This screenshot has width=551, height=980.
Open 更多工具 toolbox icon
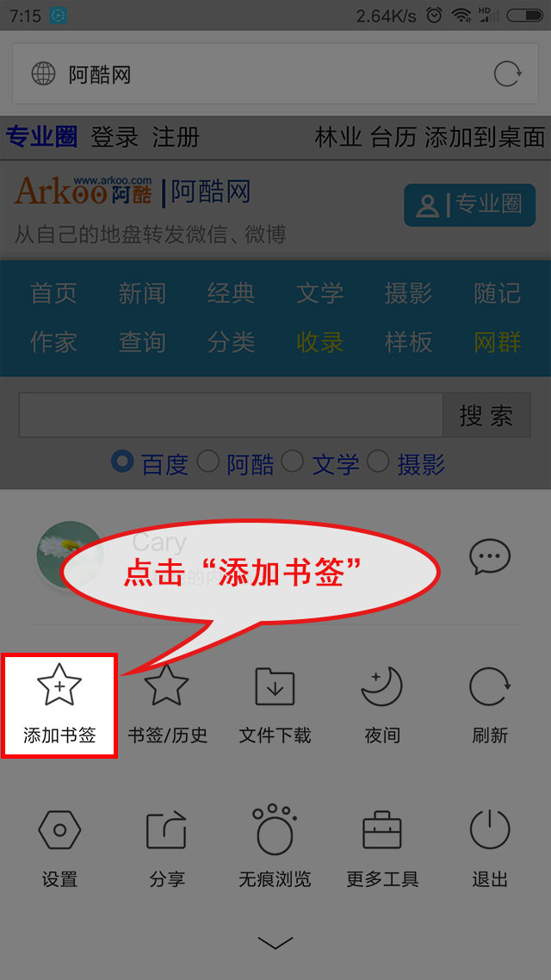(x=381, y=830)
